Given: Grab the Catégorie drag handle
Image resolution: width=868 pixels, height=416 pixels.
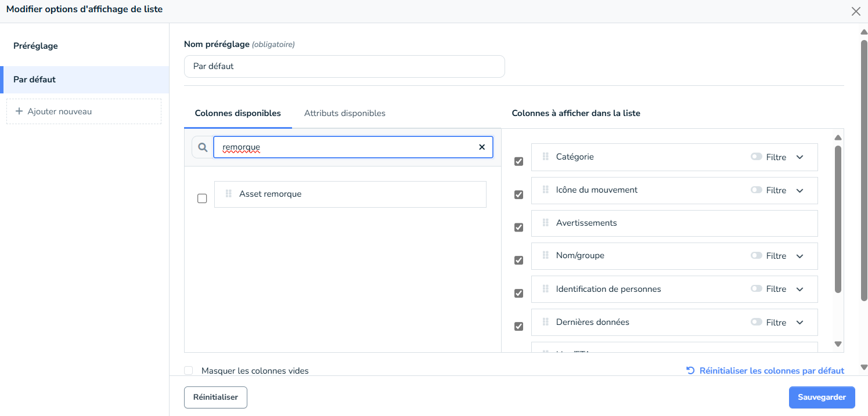Looking at the screenshot, I should [x=545, y=157].
